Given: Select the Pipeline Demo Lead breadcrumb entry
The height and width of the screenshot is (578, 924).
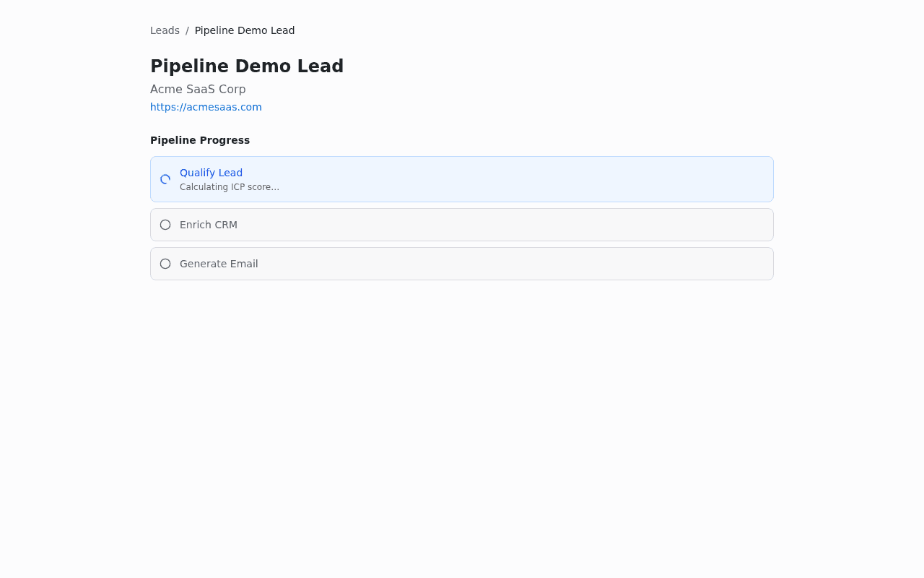Looking at the screenshot, I should 244,30.
